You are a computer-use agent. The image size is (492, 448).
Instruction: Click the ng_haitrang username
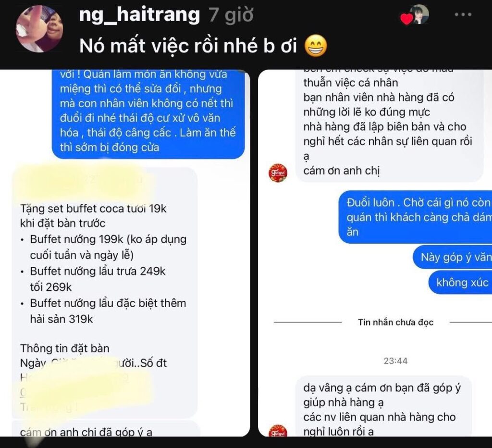pyautogui.click(x=139, y=15)
